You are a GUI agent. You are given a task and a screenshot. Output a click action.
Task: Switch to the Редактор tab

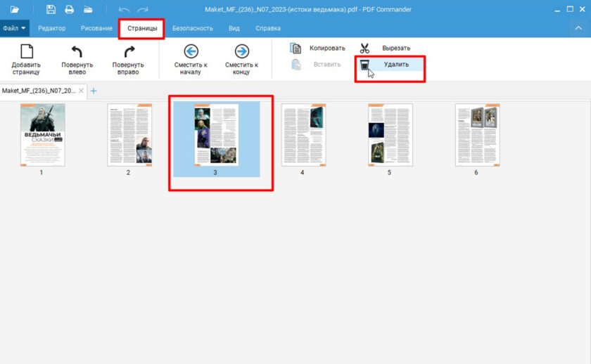(x=51, y=28)
